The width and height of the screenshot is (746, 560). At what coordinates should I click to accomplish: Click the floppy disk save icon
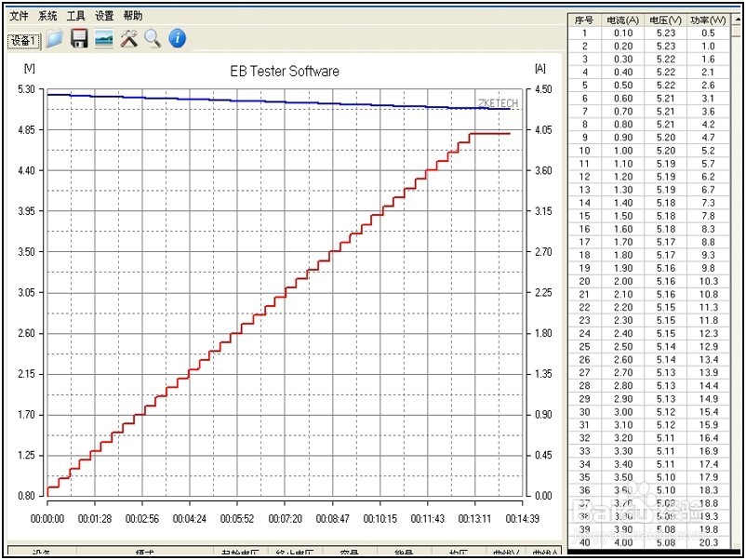[x=79, y=38]
